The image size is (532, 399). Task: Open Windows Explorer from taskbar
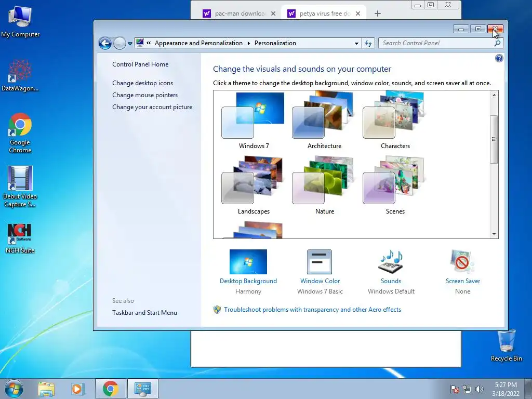pos(46,389)
